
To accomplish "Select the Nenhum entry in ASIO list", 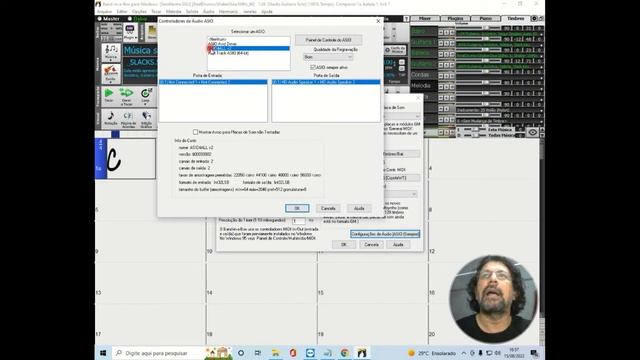I will click(218, 39).
